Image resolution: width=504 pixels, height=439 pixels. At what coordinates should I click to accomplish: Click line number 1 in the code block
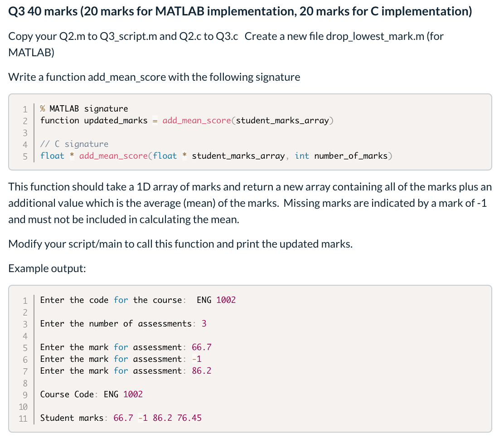click(x=25, y=108)
